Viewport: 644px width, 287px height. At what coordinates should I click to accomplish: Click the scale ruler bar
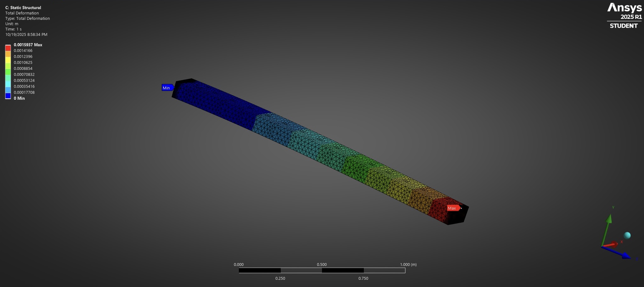pos(322,270)
